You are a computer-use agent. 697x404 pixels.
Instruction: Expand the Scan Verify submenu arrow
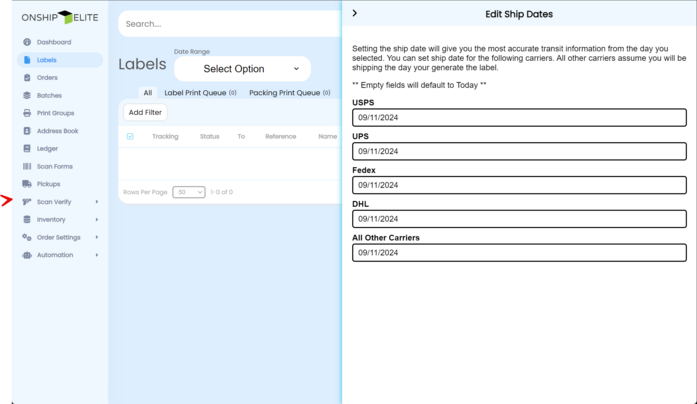click(97, 202)
